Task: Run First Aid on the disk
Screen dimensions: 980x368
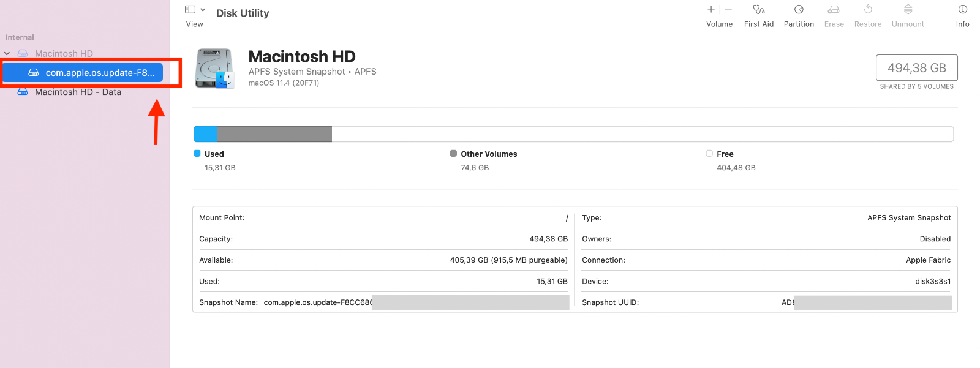Action: [759, 9]
